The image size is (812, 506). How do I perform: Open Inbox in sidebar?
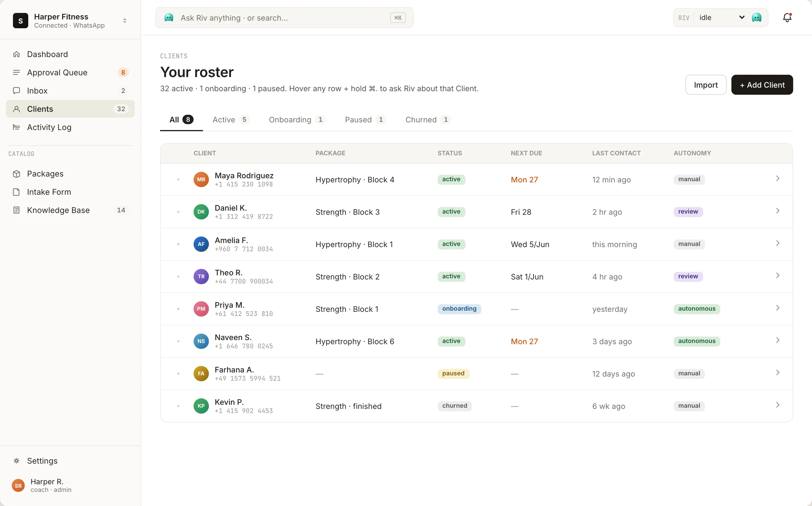click(70, 91)
